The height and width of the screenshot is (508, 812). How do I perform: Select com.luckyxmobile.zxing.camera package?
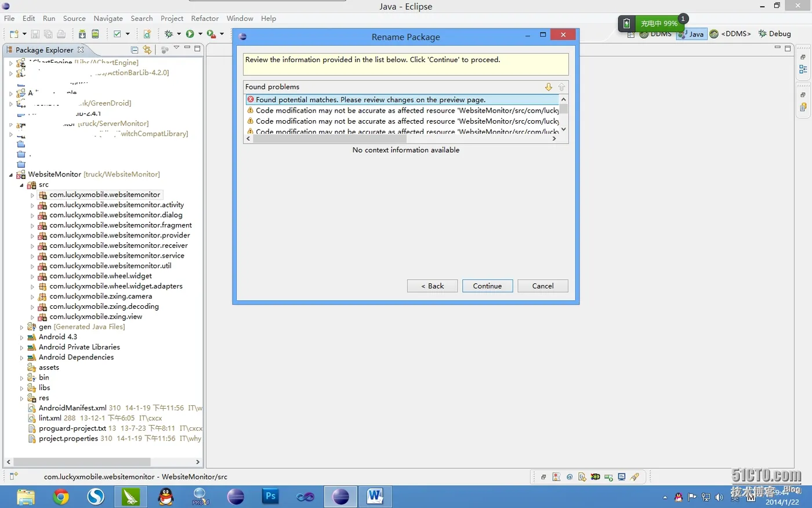point(101,296)
